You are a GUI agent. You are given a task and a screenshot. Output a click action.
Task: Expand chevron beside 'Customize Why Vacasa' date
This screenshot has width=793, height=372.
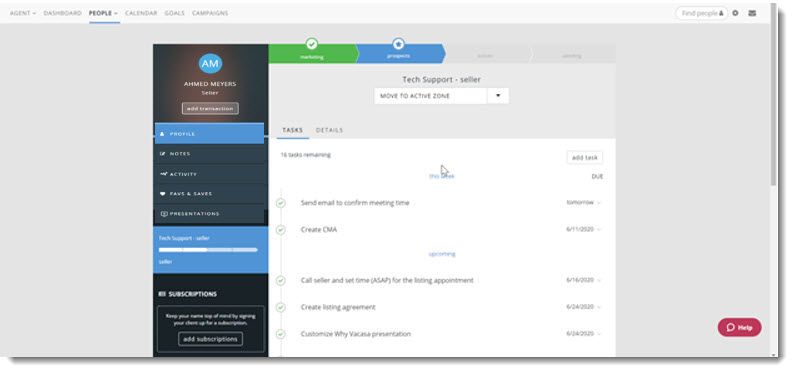click(599, 334)
